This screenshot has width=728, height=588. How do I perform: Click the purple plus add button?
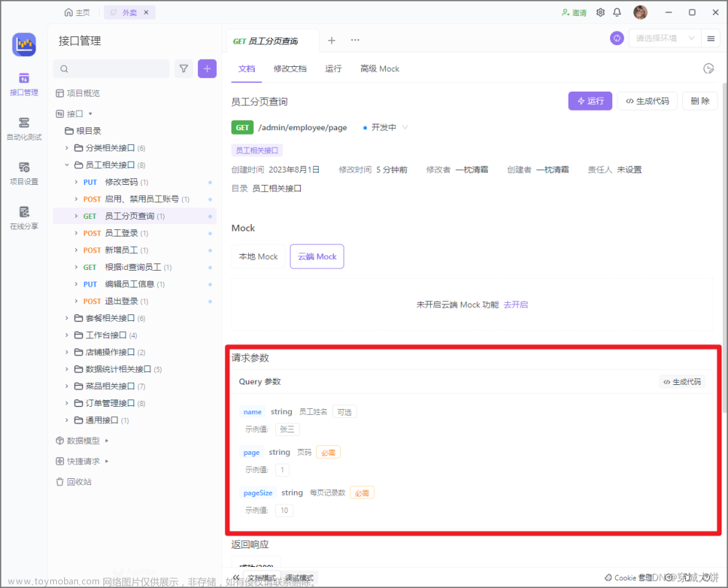coord(207,68)
